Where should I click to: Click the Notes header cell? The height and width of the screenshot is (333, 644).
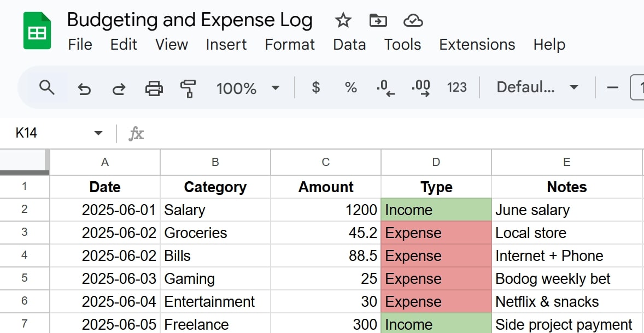[x=567, y=187]
